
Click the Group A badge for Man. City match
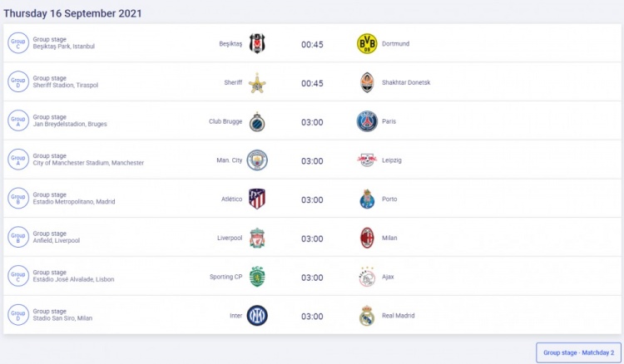(x=17, y=160)
